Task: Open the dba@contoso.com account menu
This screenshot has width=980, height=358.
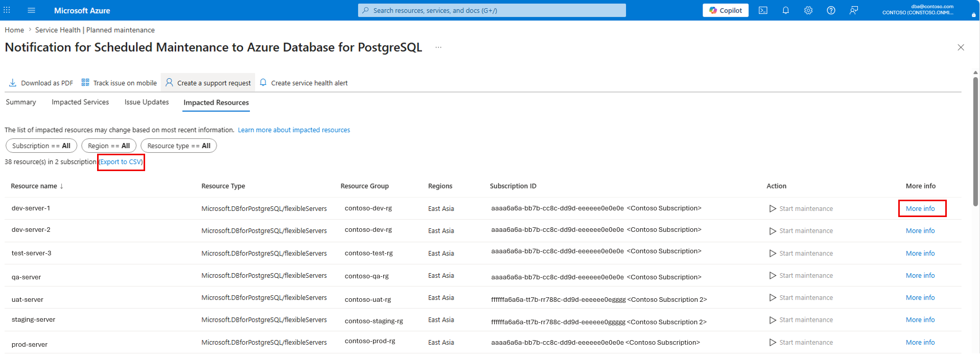Action: coord(918,10)
